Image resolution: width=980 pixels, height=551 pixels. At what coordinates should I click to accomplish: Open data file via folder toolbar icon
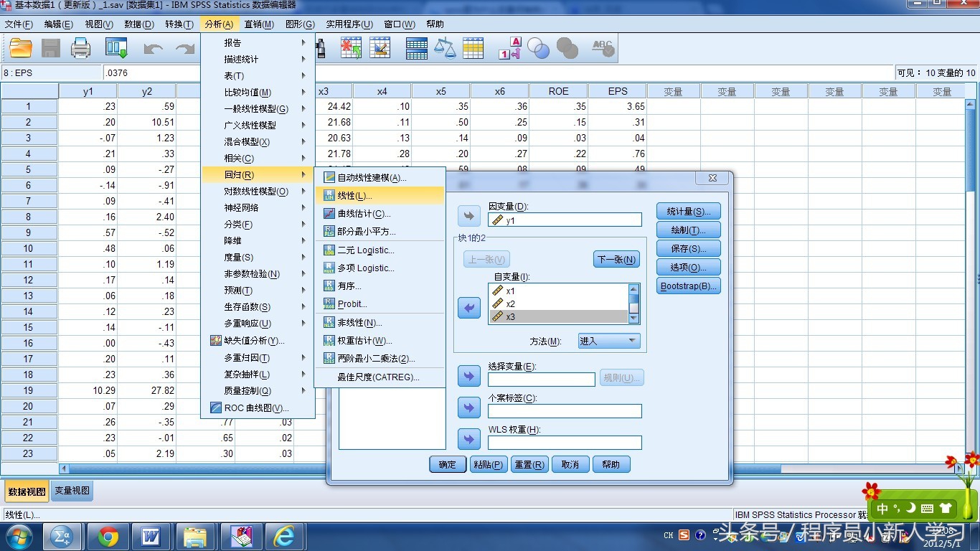(21, 48)
